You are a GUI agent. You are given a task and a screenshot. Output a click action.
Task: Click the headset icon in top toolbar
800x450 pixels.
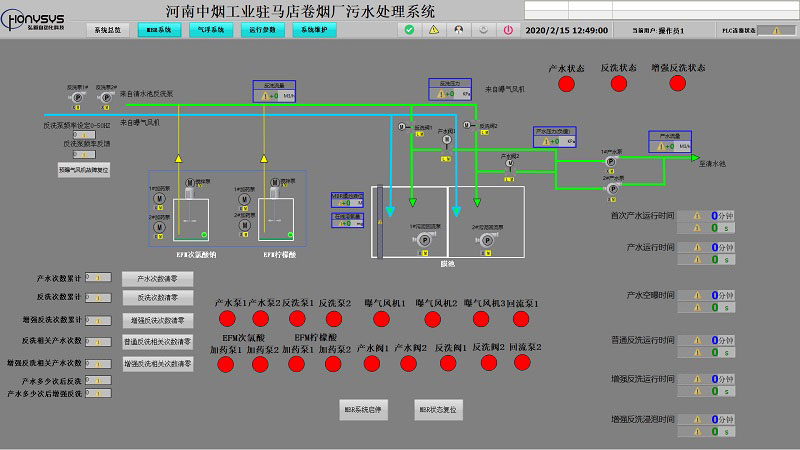tap(459, 30)
